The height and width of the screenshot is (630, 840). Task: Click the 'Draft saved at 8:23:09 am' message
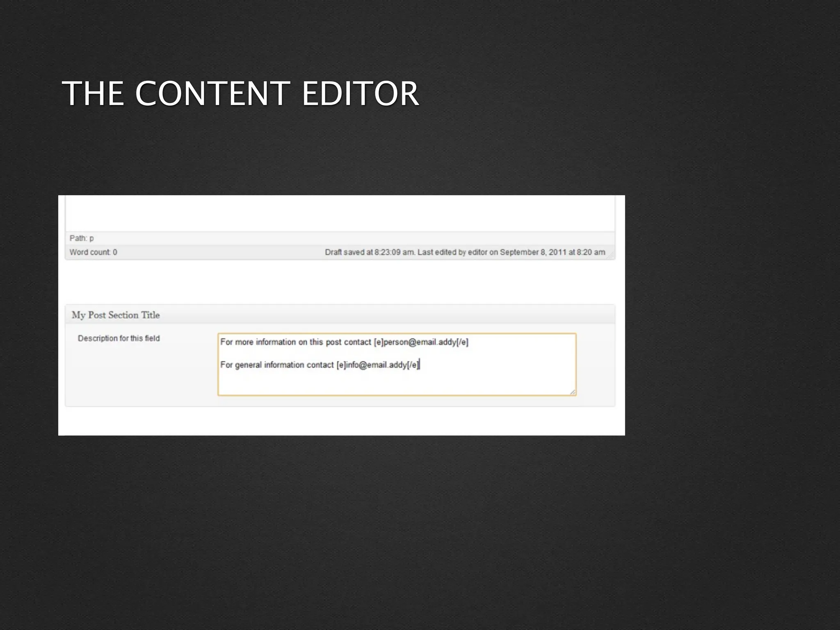click(x=370, y=252)
